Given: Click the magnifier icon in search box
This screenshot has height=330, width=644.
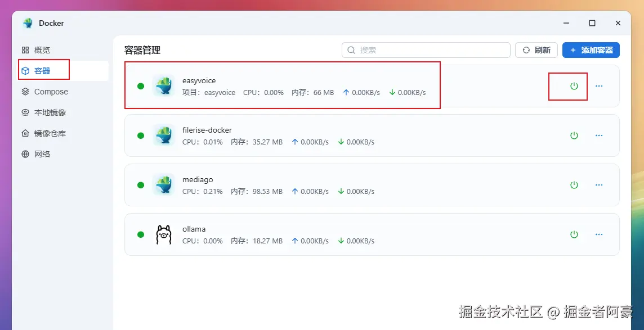Looking at the screenshot, I should pos(351,50).
